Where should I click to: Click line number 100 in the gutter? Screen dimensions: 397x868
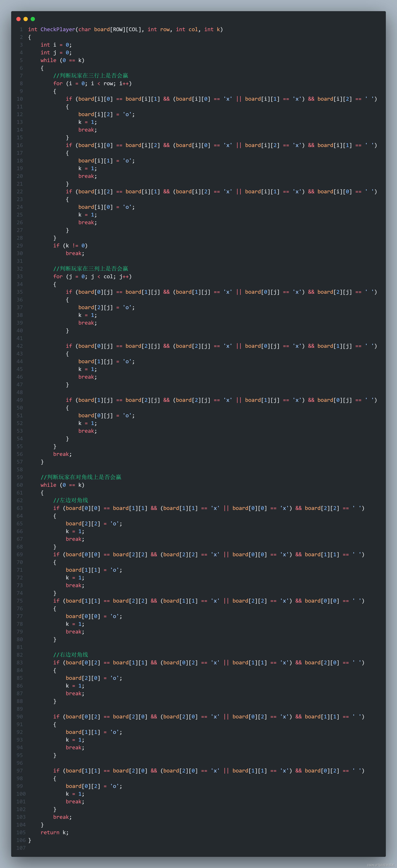pos(21,794)
